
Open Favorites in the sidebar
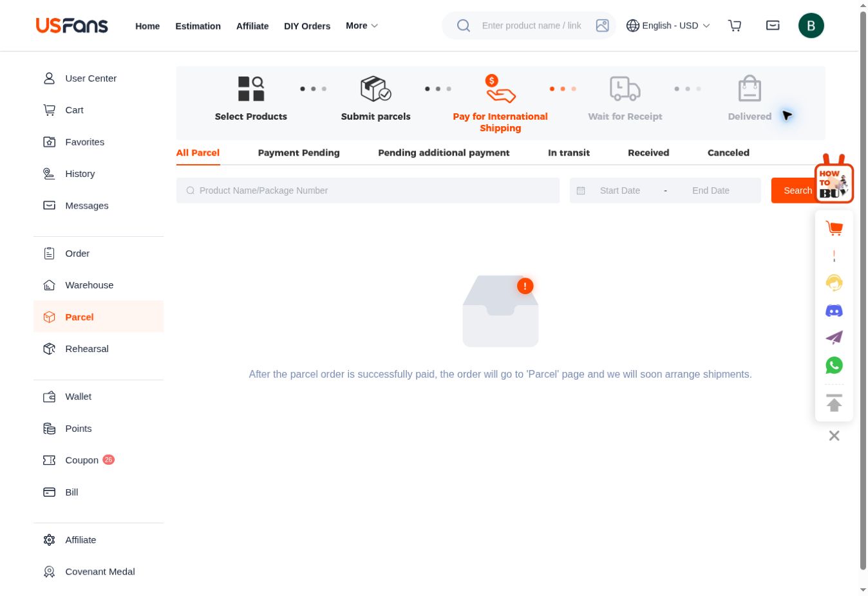coord(99,142)
